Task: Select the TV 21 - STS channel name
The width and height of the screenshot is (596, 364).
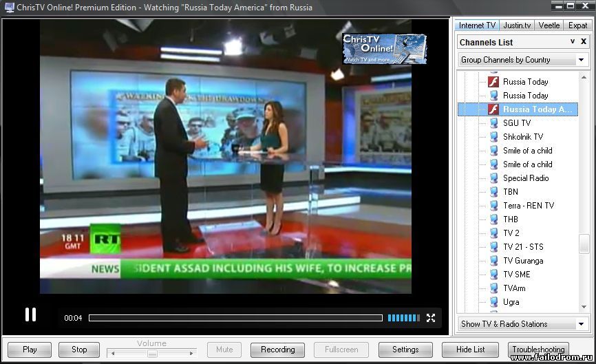Action: point(523,246)
